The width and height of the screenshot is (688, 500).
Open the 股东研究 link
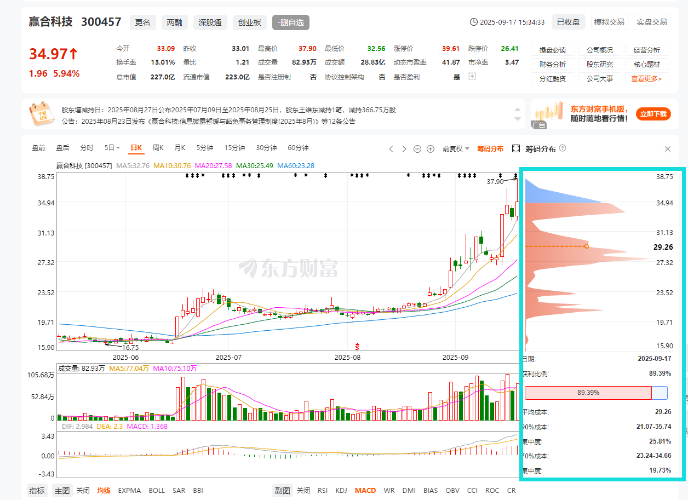(599, 64)
